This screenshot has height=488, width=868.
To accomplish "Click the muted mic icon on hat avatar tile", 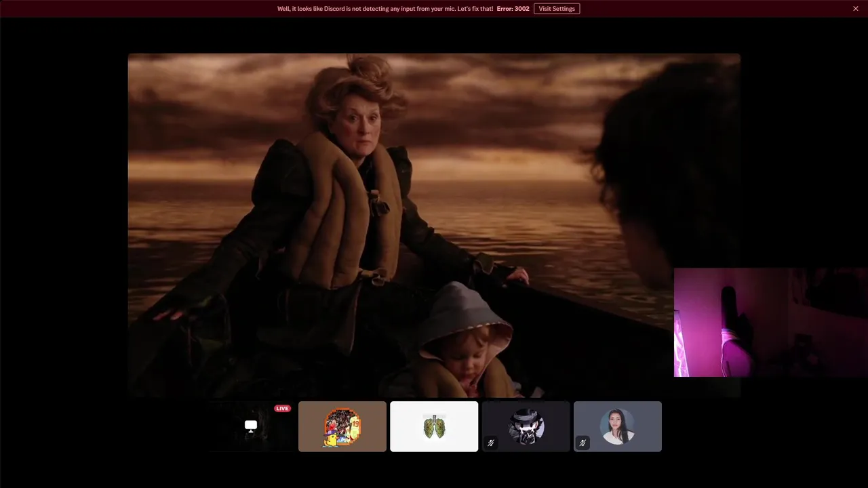I will 491,443.
